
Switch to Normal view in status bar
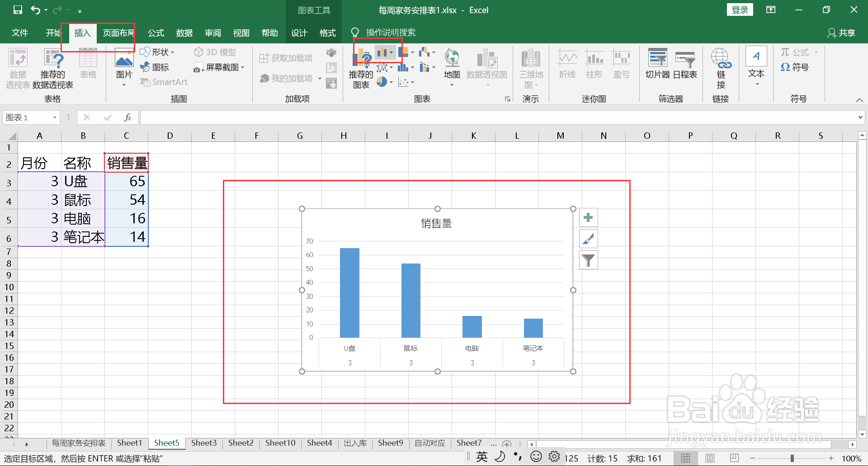(x=686, y=458)
